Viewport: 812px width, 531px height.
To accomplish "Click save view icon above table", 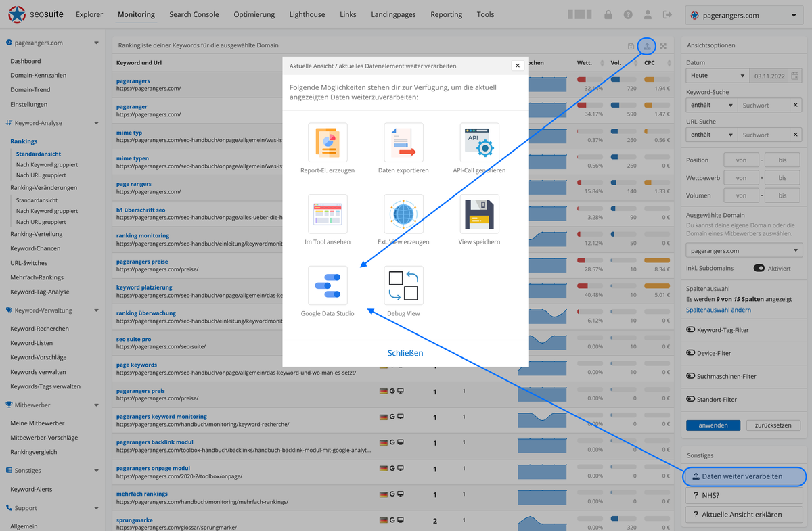I will pyautogui.click(x=631, y=46).
